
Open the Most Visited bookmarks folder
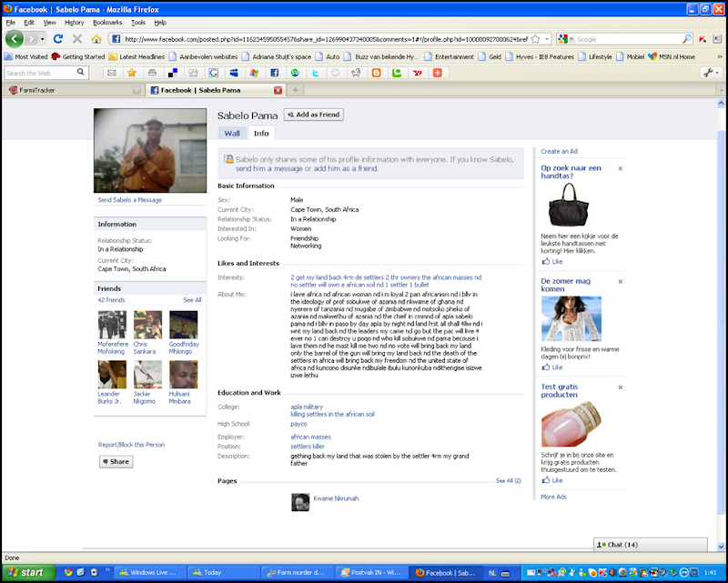click(x=26, y=56)
